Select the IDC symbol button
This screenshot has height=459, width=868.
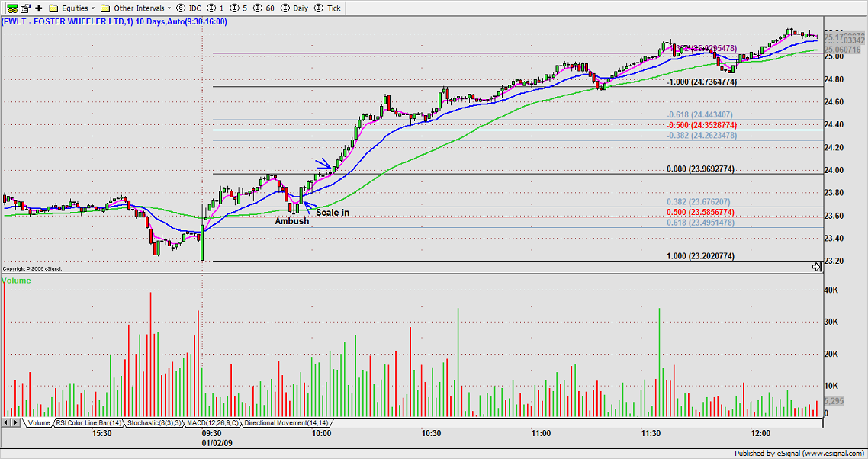(188, 8)
